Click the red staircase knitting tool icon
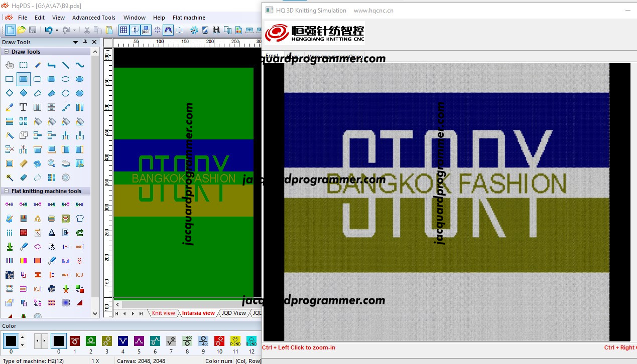The width and height of the screenshot is (637, 364). point(80,303)
